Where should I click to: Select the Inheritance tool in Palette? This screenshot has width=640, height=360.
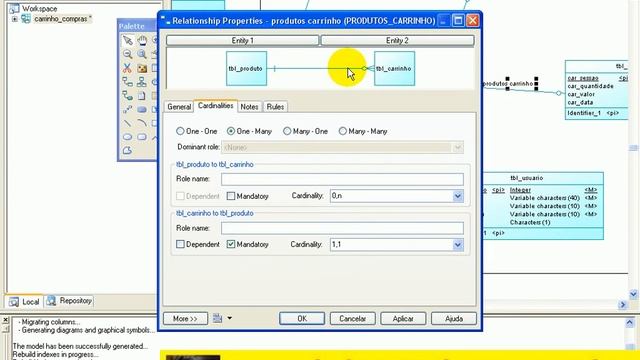[142, 82]
